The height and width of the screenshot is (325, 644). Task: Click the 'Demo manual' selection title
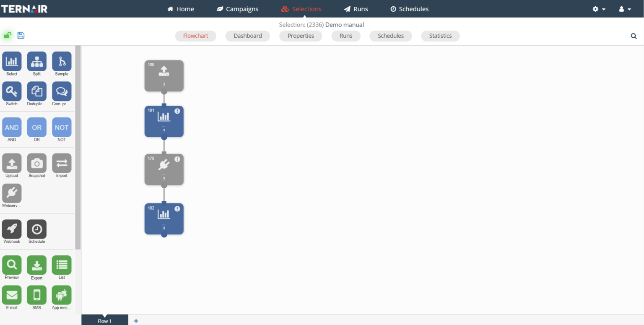coord(345,25)
